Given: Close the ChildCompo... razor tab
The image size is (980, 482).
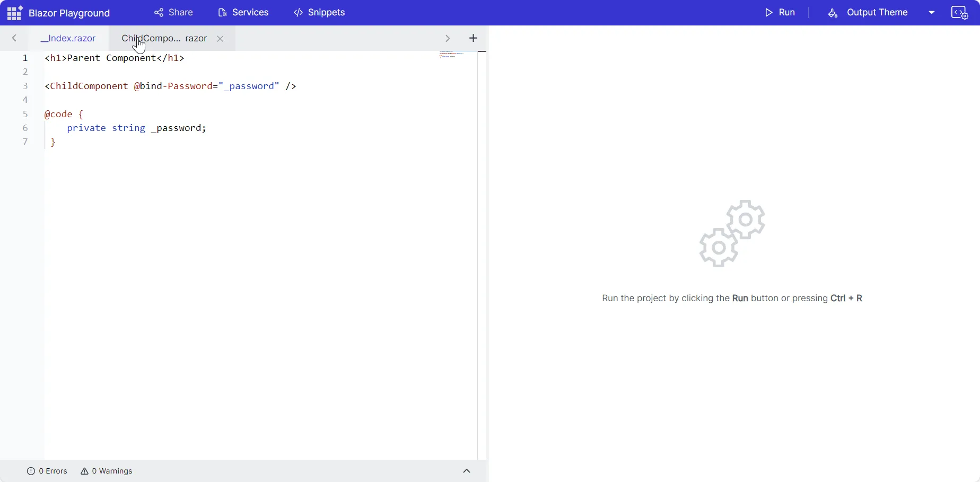Looking at the screenshot, I should point(220,38).
